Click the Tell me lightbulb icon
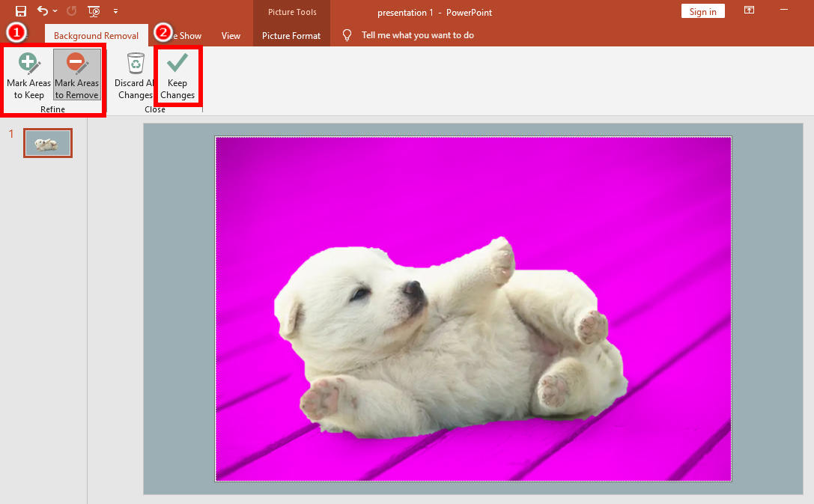The width and height of the screenshot is (814, 504). tap(347, 35)
